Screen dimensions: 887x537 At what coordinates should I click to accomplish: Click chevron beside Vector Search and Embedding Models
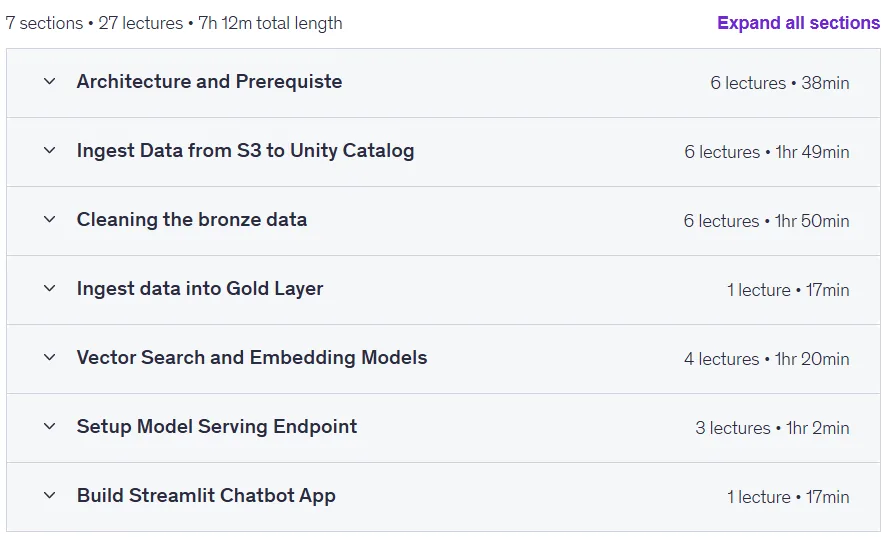[x=50, y=358]
